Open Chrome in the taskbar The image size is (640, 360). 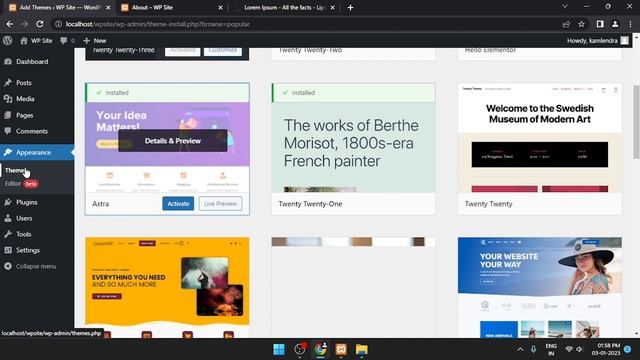click(320, 349)
